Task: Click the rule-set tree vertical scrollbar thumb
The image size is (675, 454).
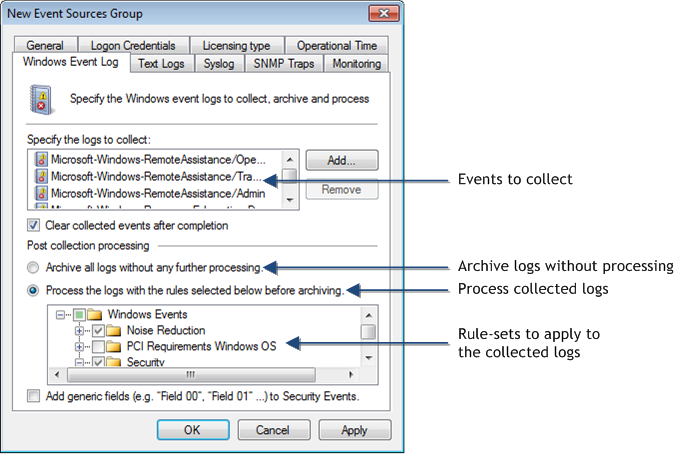Action: pos(368,332)
